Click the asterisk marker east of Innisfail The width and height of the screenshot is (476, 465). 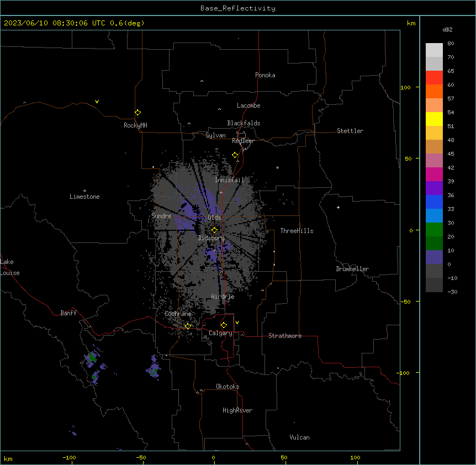277,167
